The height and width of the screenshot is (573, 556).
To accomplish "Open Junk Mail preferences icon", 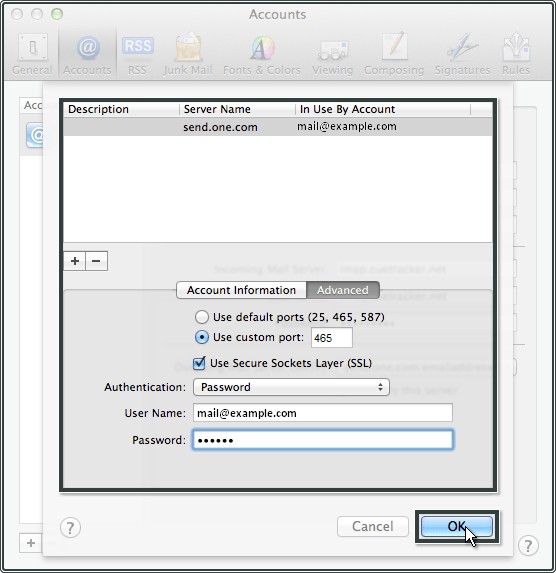I will 188,47.
